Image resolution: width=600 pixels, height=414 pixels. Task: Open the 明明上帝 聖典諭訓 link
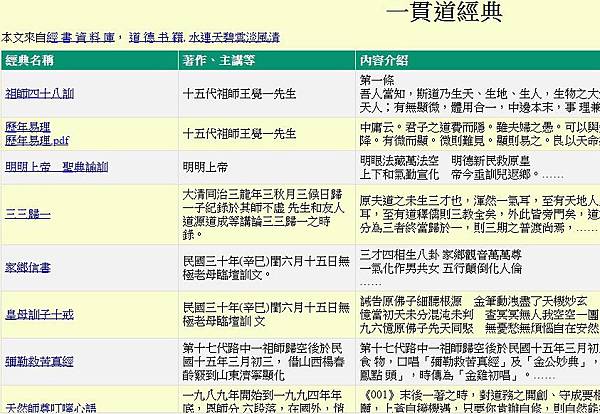point(56,167)
